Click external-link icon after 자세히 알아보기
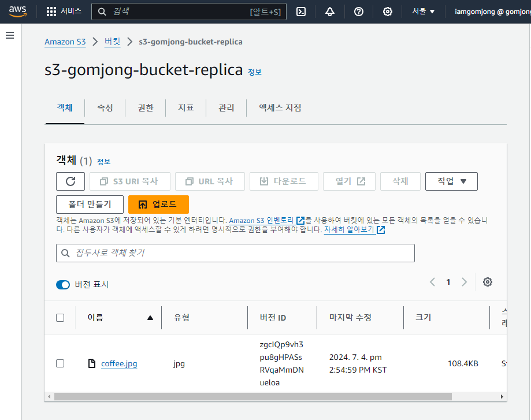 (x=381, y=230)
